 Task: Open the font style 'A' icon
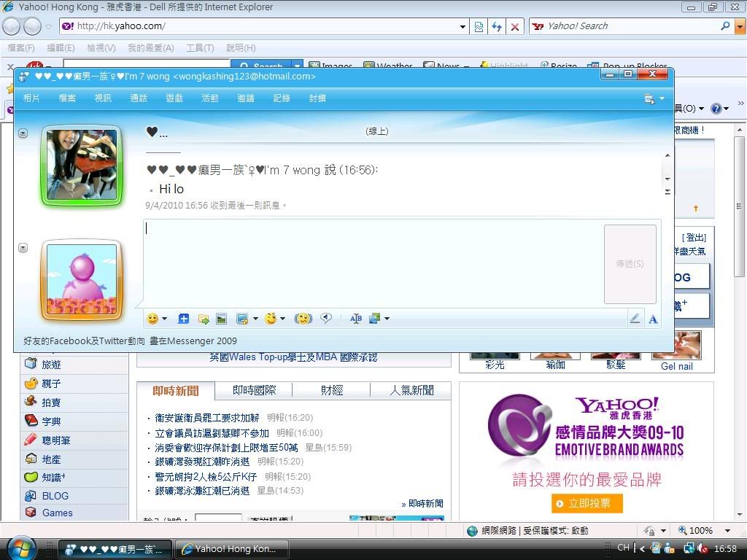[653, 319]
